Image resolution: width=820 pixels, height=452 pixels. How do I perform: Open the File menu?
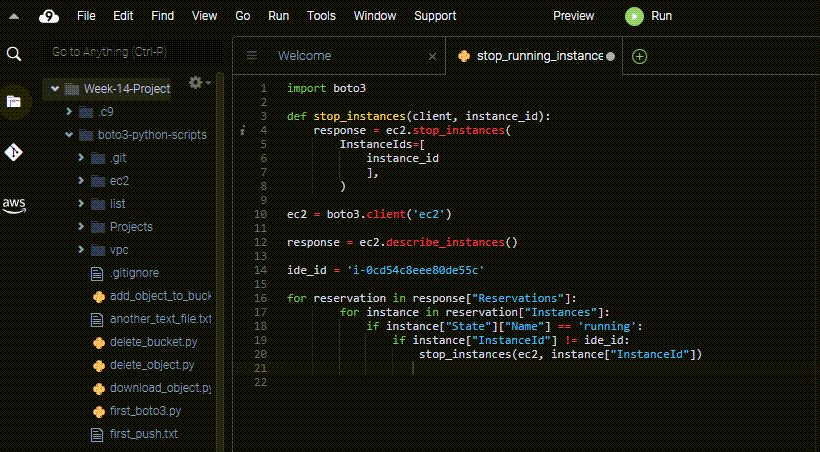click(86, 16)
